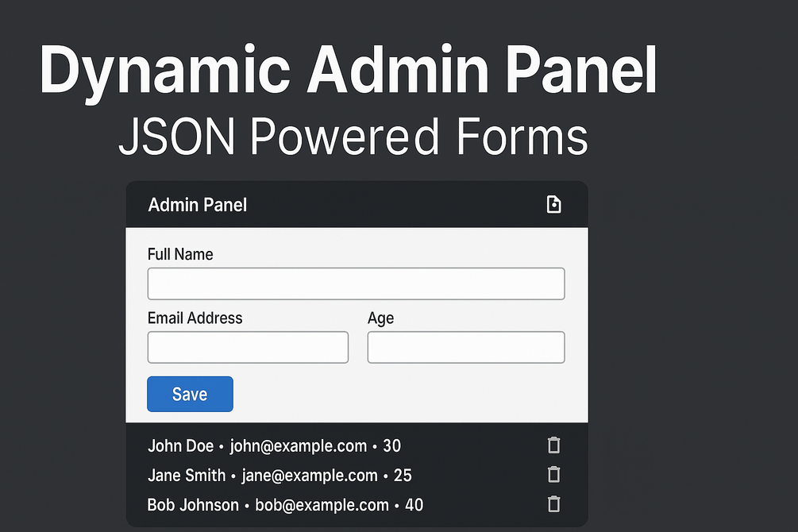Select the Jane Smith name in the list
Screen dimensions: 798x532
point(187,476)
